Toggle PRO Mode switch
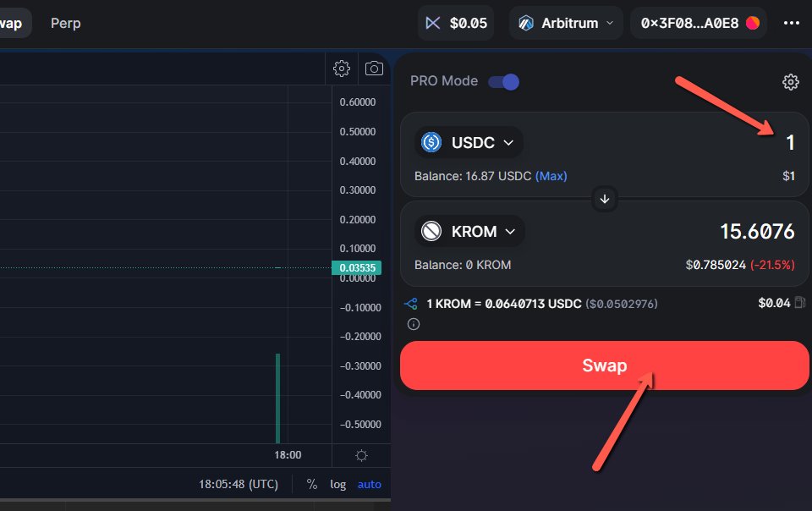812x511 pixels. coord(504,82)
